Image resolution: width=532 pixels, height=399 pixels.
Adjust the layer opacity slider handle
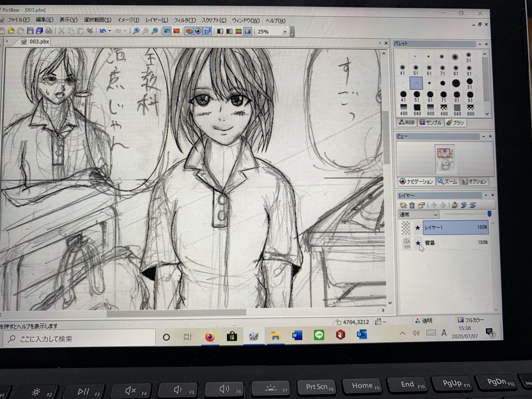pos(489,214)
